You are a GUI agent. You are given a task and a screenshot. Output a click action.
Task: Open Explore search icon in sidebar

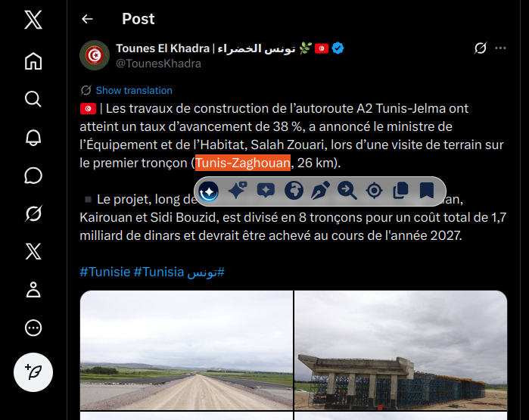(33, 99)
